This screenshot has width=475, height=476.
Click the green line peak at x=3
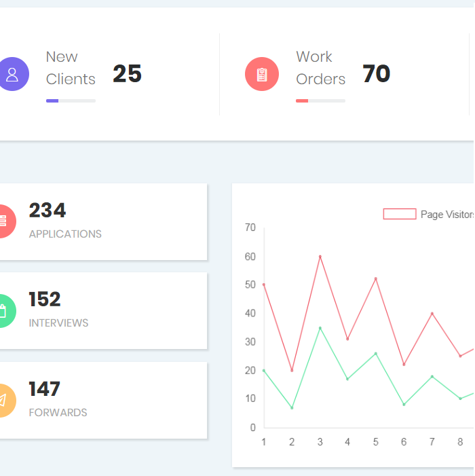(320, 328)
